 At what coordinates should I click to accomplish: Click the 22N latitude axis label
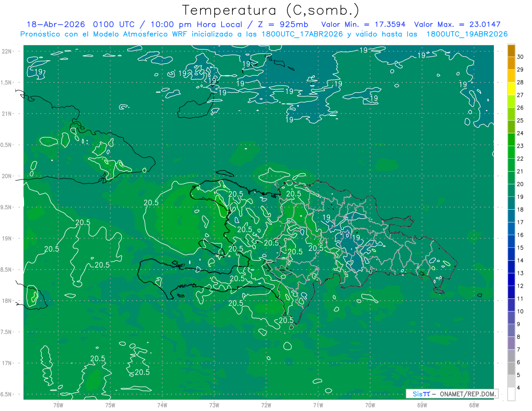point(7,51)
